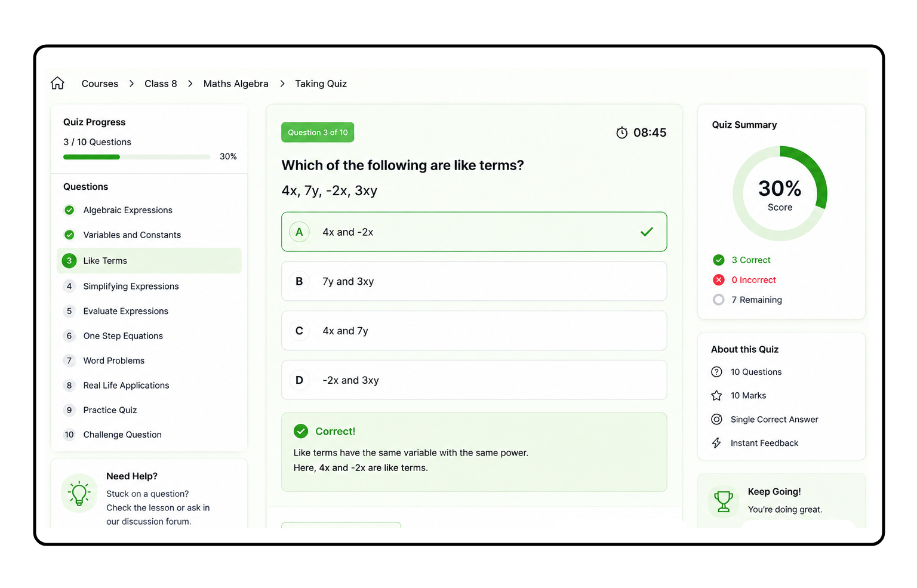The width and height of the screenshot is (917, 588).
Task: Click the number 3 badge for Like Terms
Action: [x=69, y=261]
